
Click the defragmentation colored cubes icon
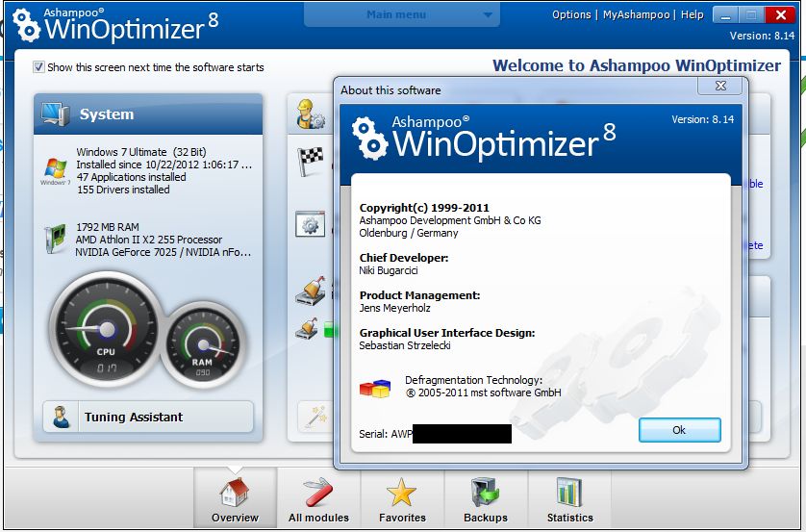tap(375, 389)
